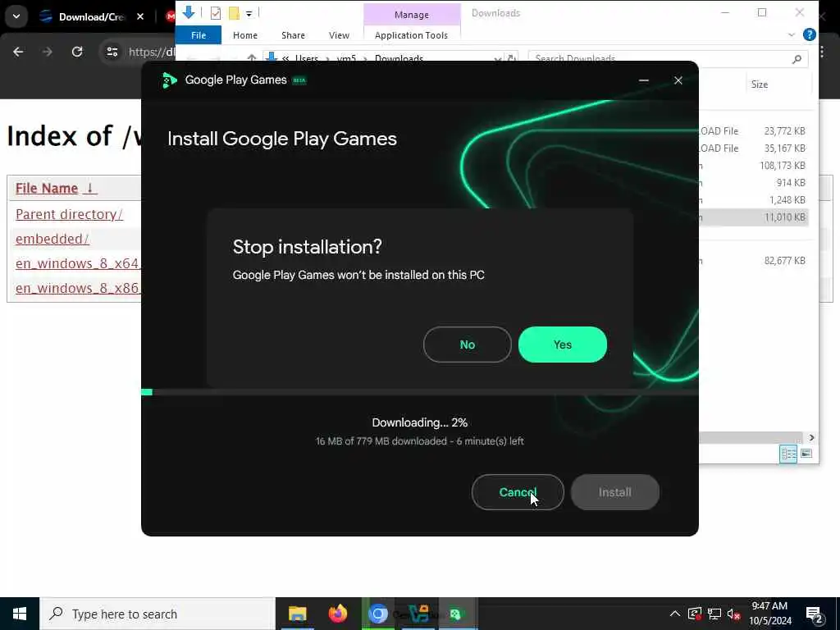Reload the browser page
This screenshot has height=630, width=840.
point(77,52)
